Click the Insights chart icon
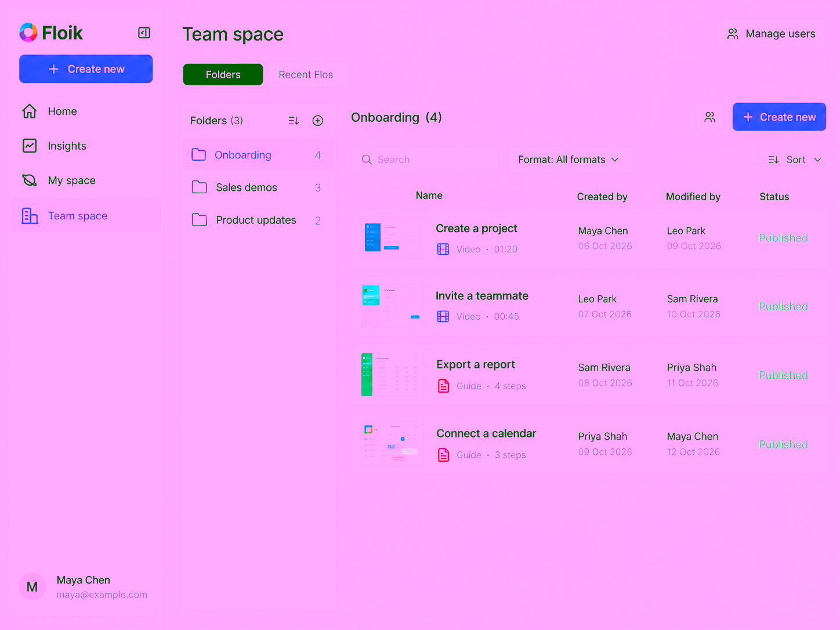The image size is (840, 630). point(30,146)
